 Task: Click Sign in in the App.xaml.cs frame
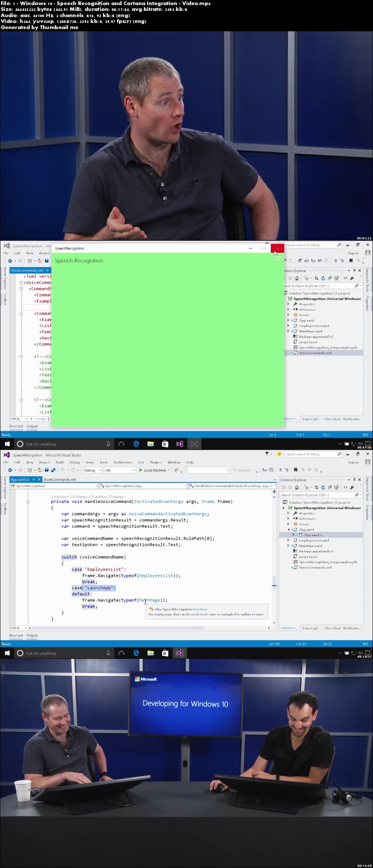353,462
